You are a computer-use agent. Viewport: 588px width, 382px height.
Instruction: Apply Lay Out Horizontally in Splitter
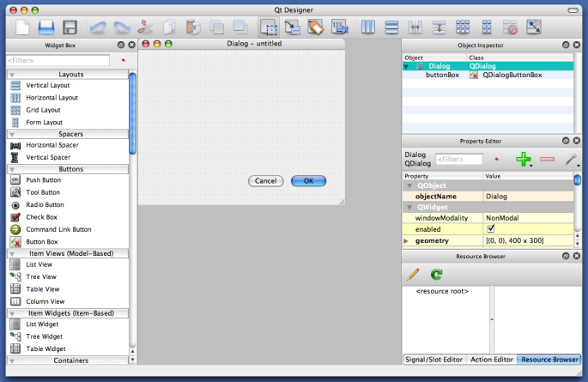pos(415,27)
